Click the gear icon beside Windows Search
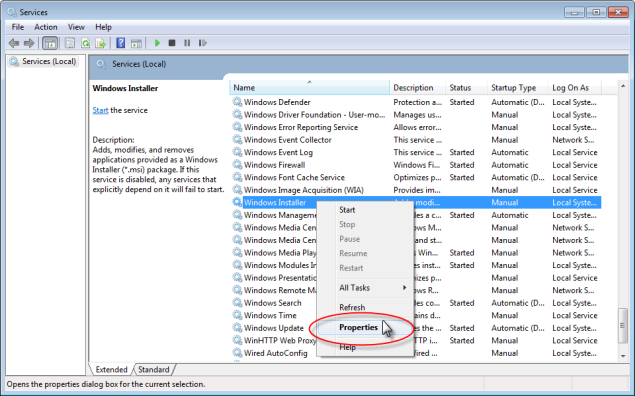This screenshot has height=396, width=635. (237, 302)
